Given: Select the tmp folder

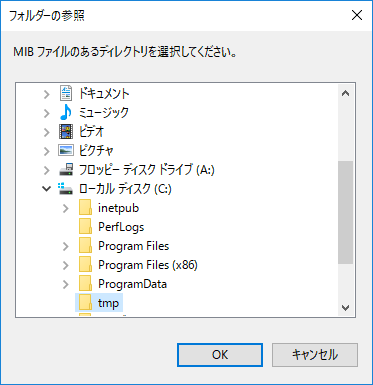Looking at the screenshot, I should tap(99, 303).
